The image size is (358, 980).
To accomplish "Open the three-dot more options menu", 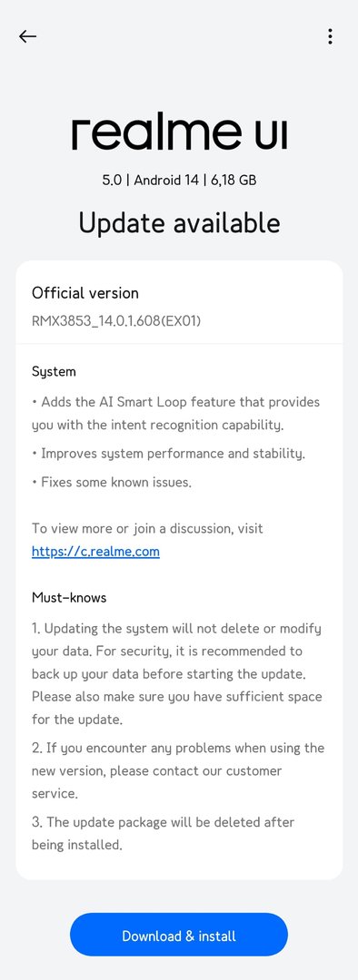I will click(330, 36).
